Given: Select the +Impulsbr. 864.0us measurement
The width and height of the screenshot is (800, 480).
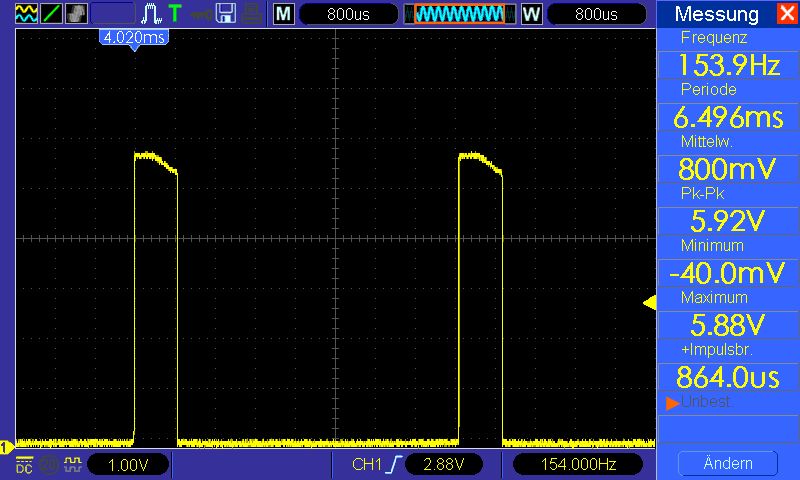Looking at the screenshot, I should [728, 377].
